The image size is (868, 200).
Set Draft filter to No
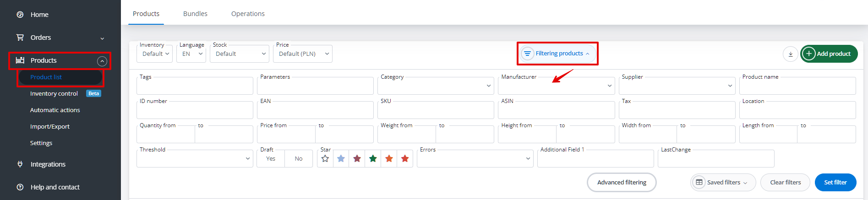pyautogui.click(x=299, y=159)
